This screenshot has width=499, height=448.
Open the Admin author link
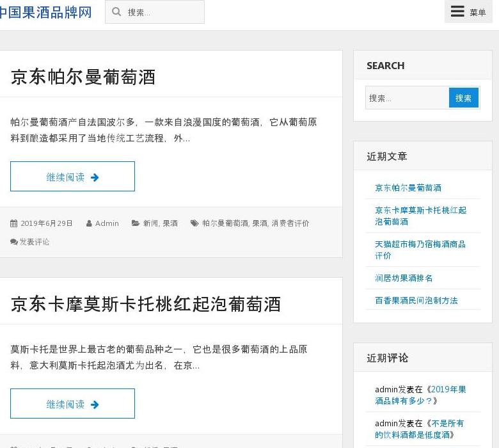(x=107, y=223)
